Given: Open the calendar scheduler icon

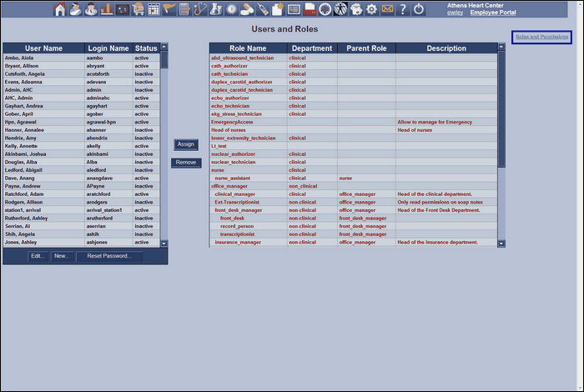Looking at the screenshot, I should pos(154,9).
